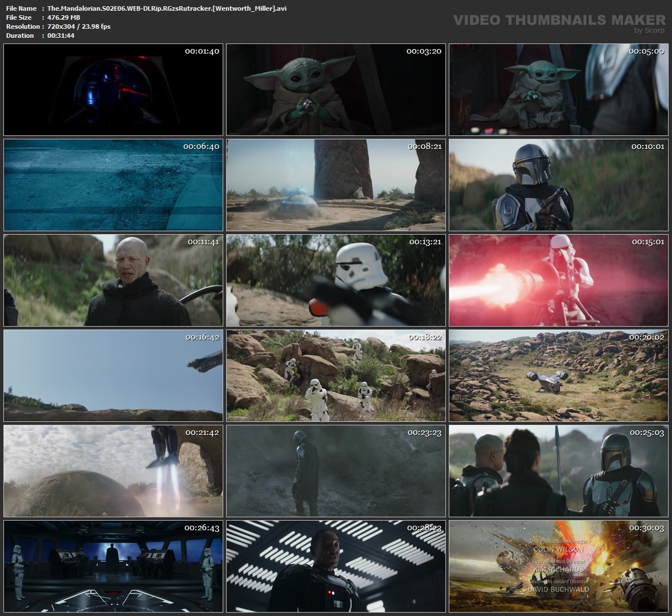Pick the thumbnail at 00:11:41
Image resolution: width=672 pixels, height=616 pixels.
tap(113, 280)
